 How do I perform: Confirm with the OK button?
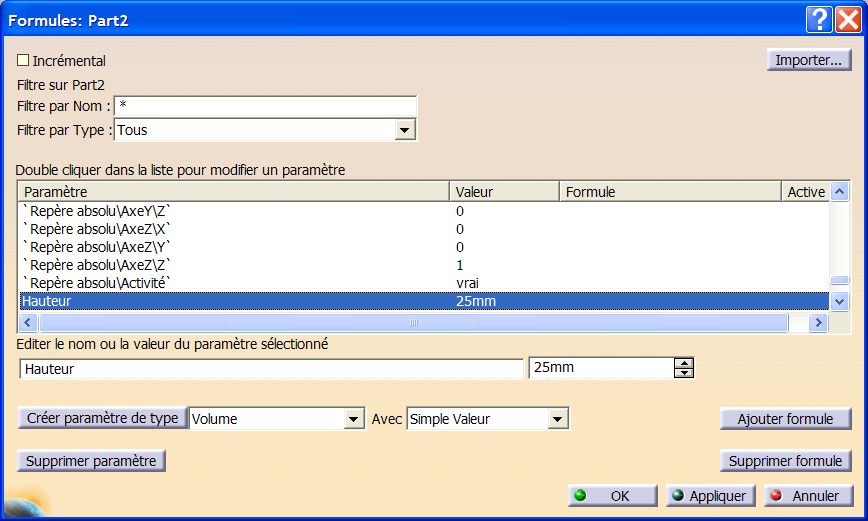(613, 496)
